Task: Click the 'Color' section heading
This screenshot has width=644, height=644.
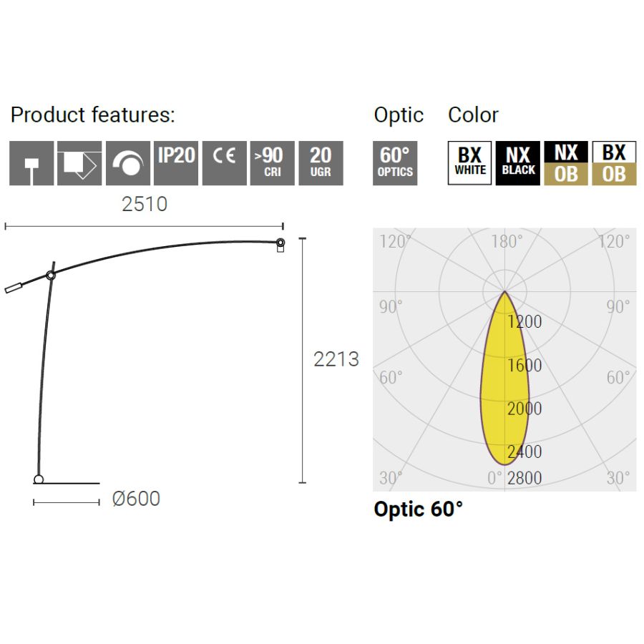Action: (473, 115)
